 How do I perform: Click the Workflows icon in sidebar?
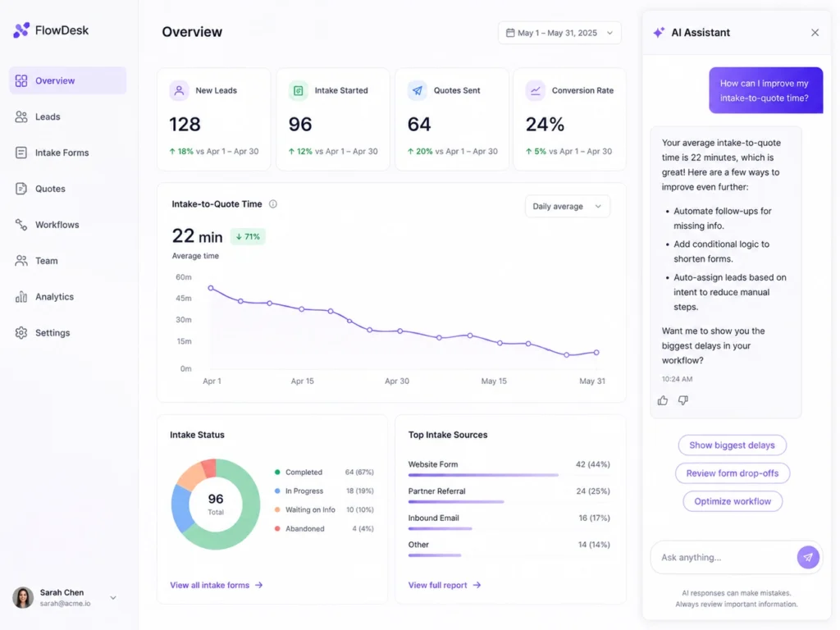pos(21,225)
